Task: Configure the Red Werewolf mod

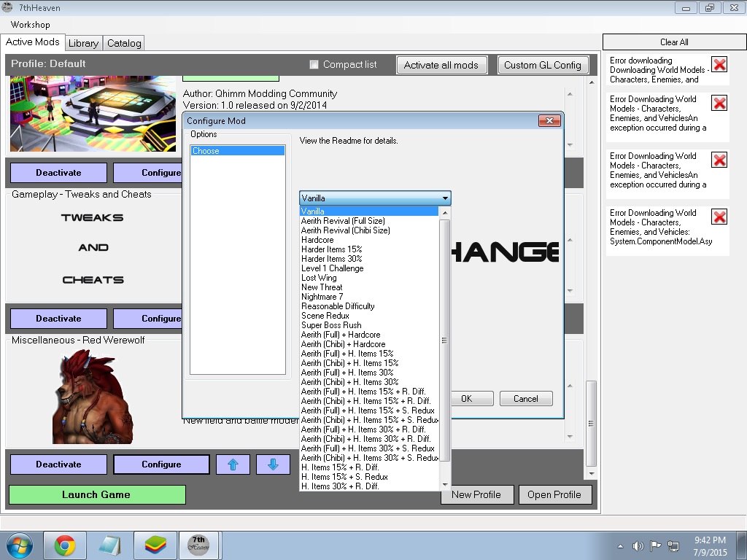Action: [x=161, y=464]
